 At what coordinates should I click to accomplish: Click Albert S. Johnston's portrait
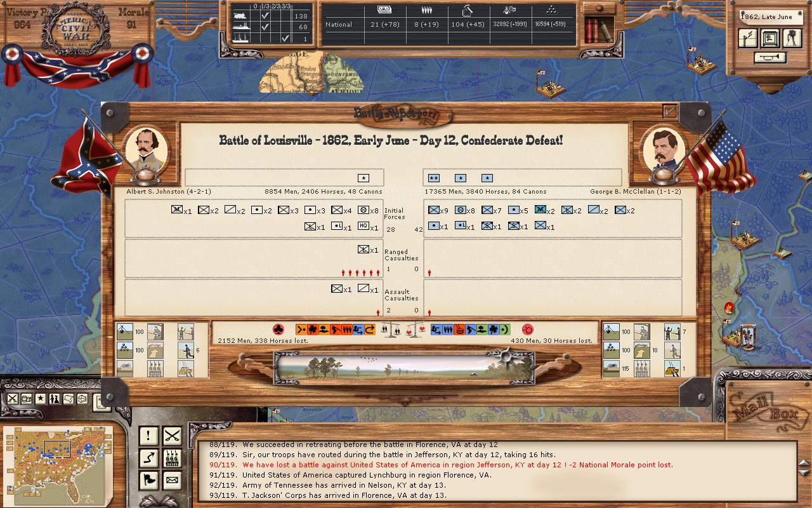pyautogui.click(x=147, y=150)
